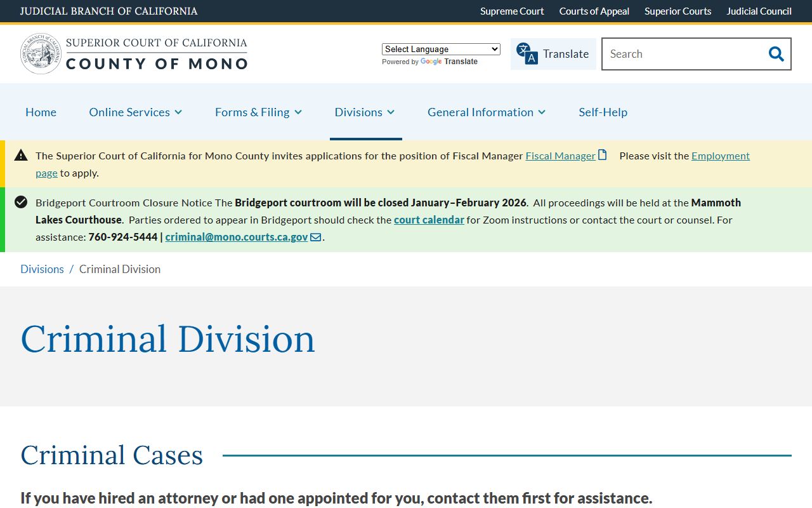
Task: Expand the Forms & Filing menu chevron
Action: tap(298, 112)
